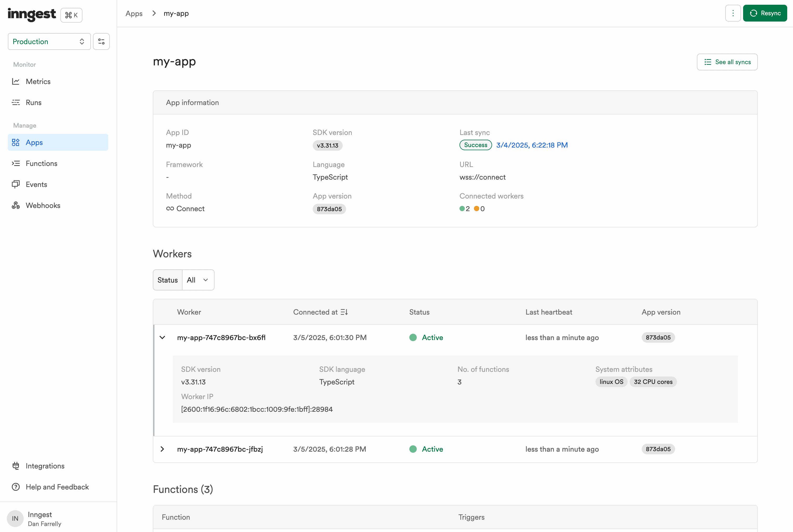Open Help and Feedback
This screenshot has height=532, width=793.
tap(57, 487)
